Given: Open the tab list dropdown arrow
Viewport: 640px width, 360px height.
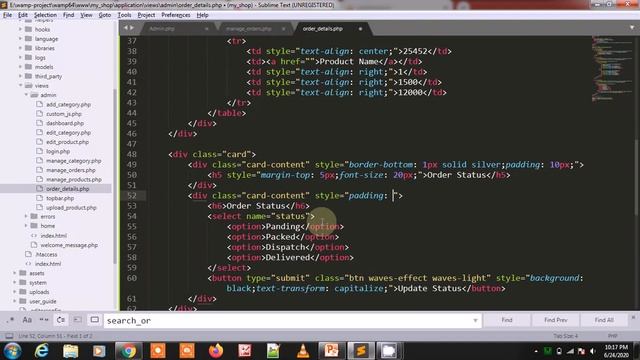Looking at the screenshot, I should click(x=632, y=28).
